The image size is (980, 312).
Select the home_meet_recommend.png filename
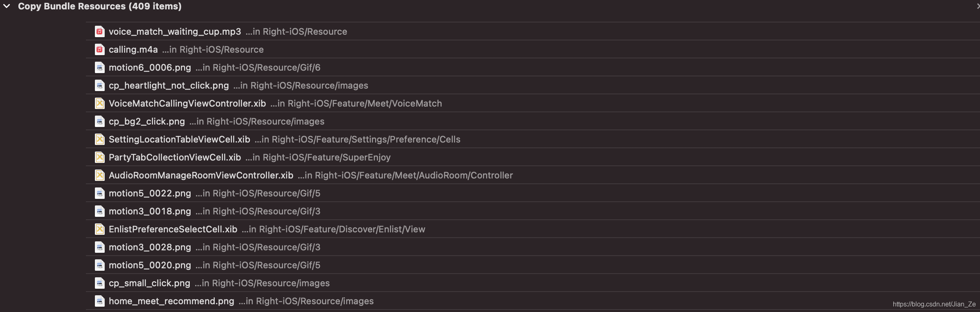coord(172,301)
